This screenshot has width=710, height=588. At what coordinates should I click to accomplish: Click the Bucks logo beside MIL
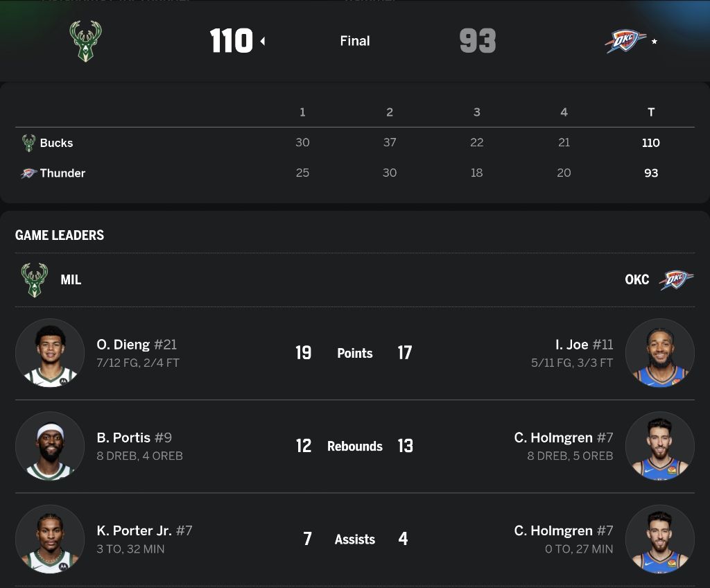point(35,280)
